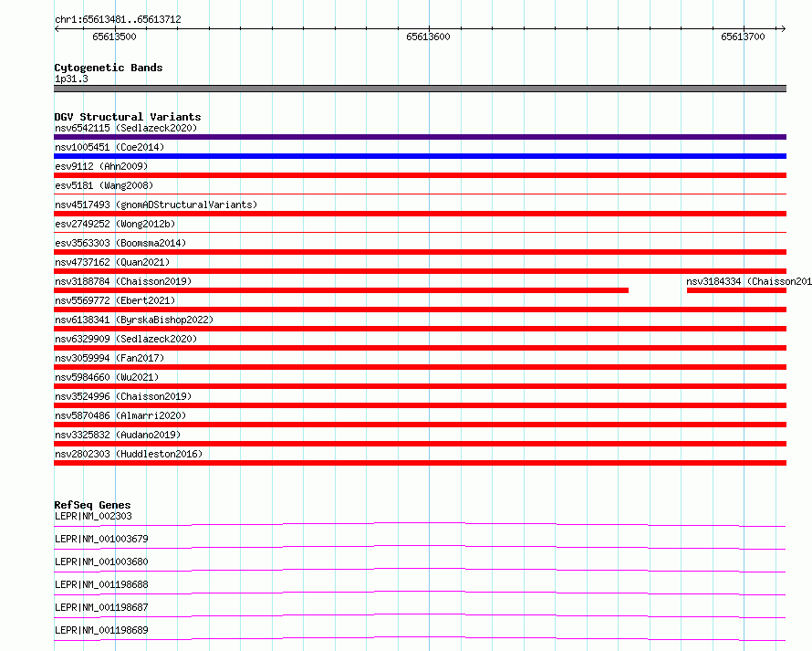812x651 pixels.
Task: Click the left arrow of the ruler
Action: (57, 28)
